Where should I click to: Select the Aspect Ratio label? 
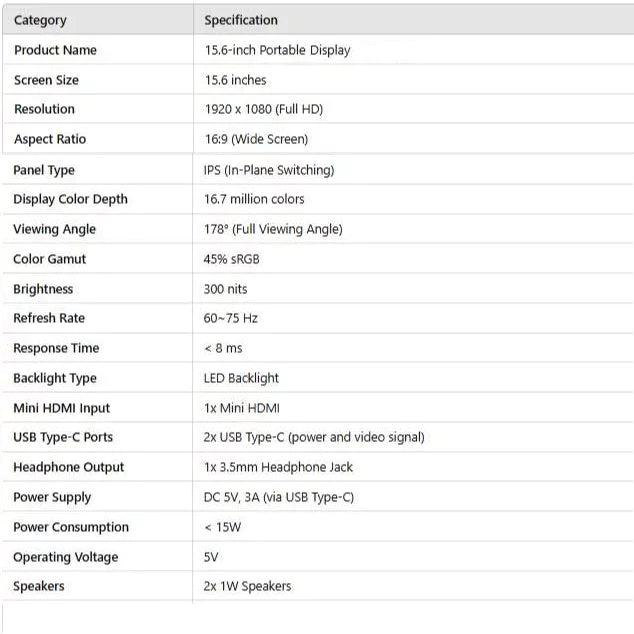50,139
